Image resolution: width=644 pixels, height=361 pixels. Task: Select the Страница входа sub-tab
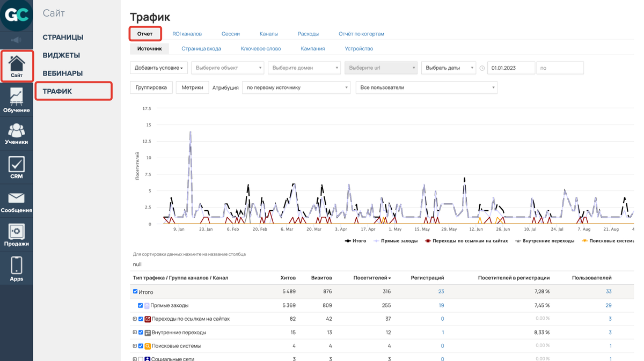coord(201,49)
